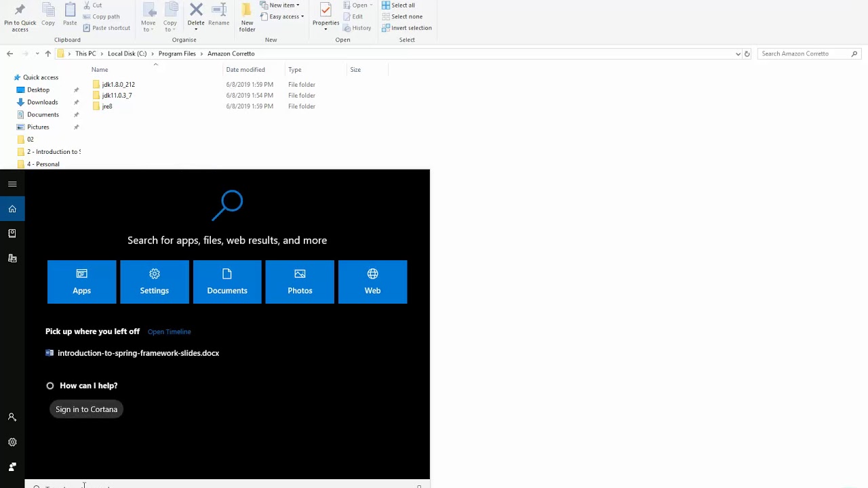This screenshot has width=868, height=488.
Task: Click the Open command in ribbon
Action: tap(358, 5)
